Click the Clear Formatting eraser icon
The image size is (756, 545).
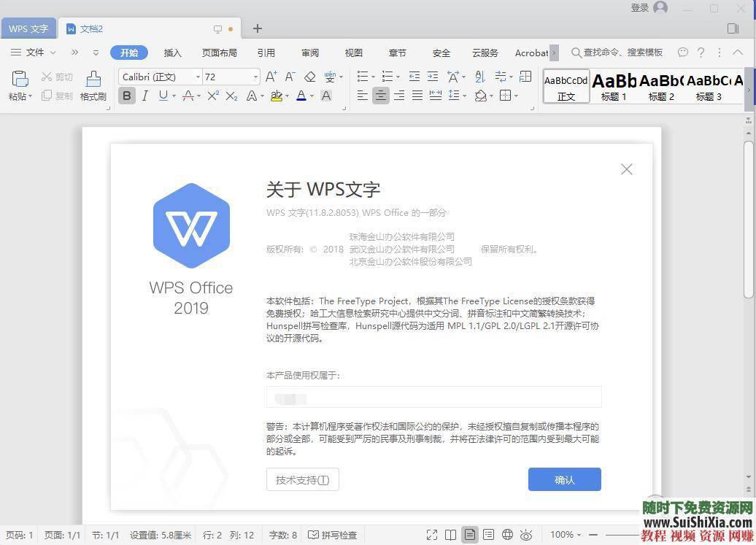[x=310, y=75]
